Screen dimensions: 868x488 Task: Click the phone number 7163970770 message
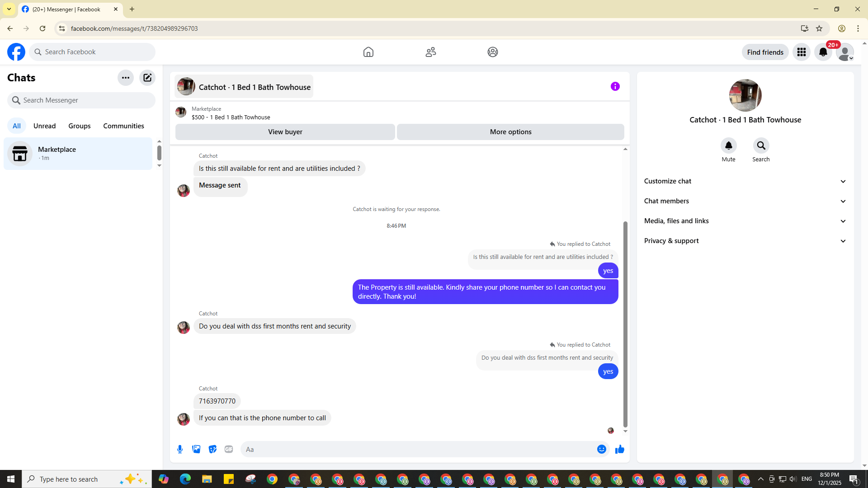tap(217, 401)
